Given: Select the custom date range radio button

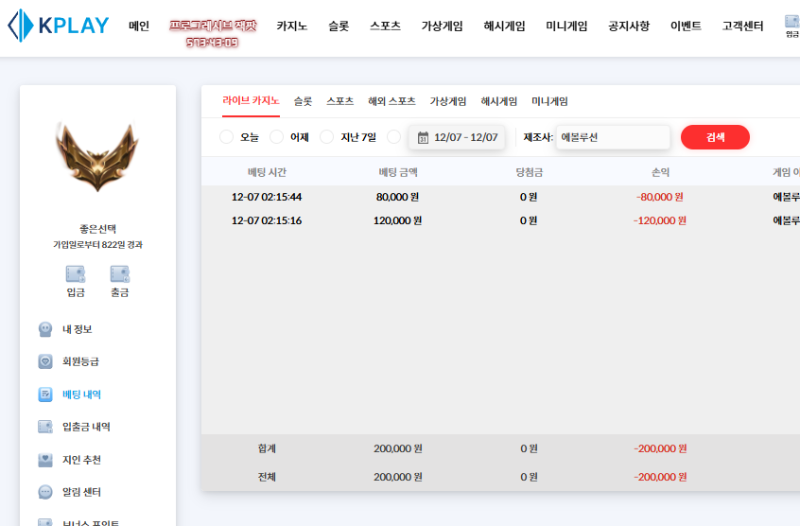Looking at the screenshot, I should click(x=394, y=137).
